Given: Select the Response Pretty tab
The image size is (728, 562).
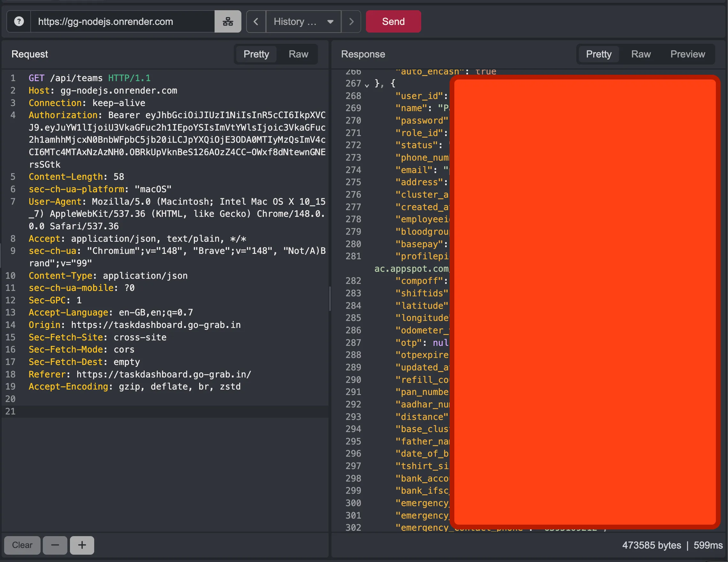Looking at the screenshot, I should [599, 54].
